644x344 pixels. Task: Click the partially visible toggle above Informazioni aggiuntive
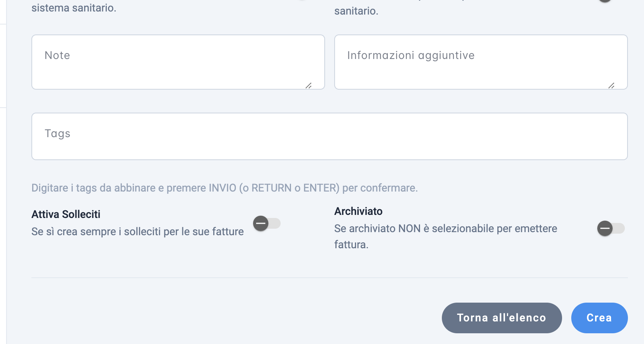pos(605,1)
